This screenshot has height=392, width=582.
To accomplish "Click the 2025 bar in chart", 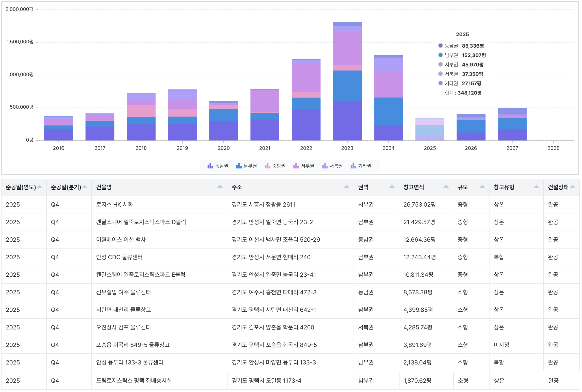I will (x=430, y=129).
